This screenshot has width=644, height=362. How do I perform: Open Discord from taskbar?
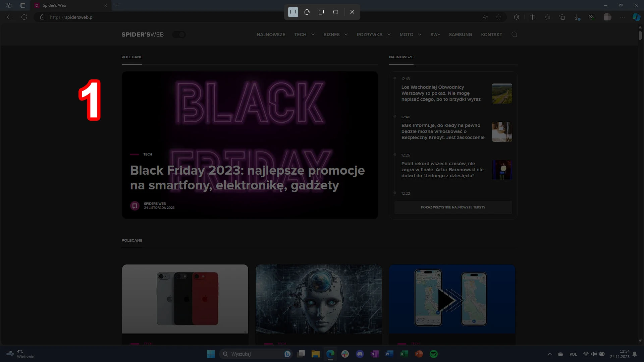[360, 354]
